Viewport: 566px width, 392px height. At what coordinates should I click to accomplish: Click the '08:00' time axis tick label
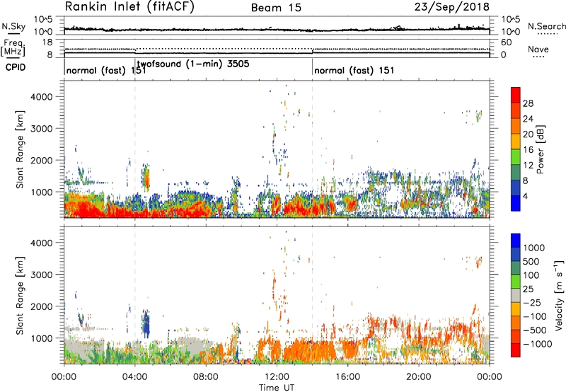point(206,377)
